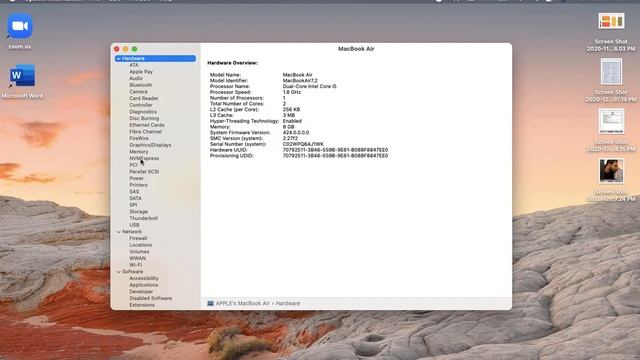Screen dimensions: 640x360
Task: Select the Screen Shot 6.03 PM desktop file
Action: coord(611,21)
